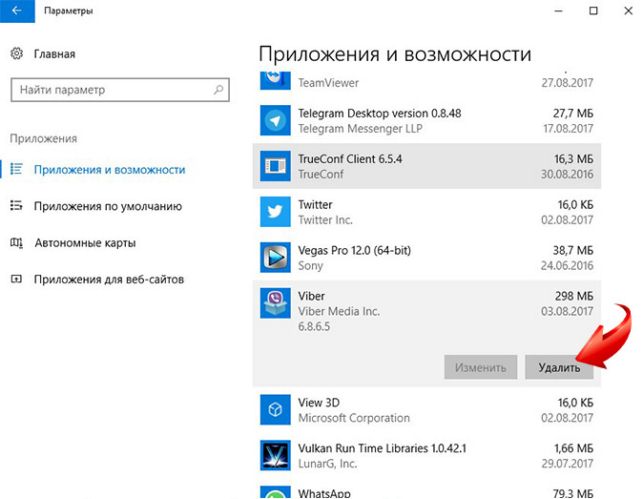Click the 38,7 МБ size value

click(x=573, y=250)
